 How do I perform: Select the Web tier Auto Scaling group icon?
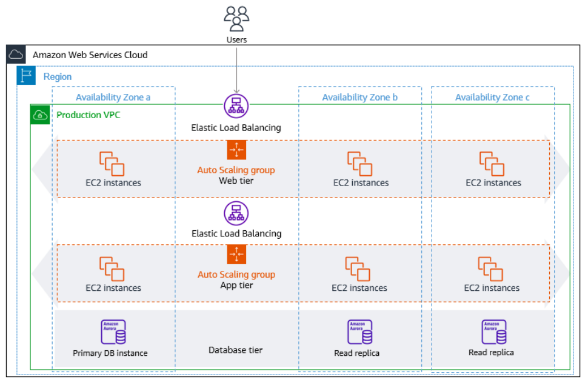pyautogui.click(x=236, y=150)
